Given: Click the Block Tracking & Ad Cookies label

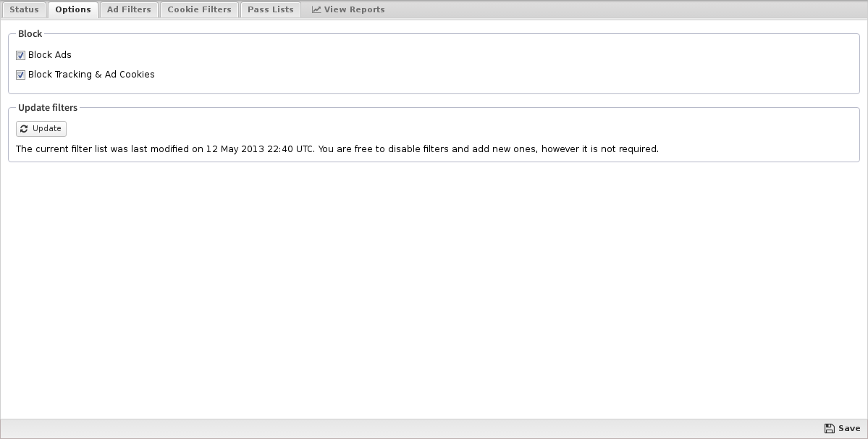Looking at the screenshot, I should click(x=91, y=75).
